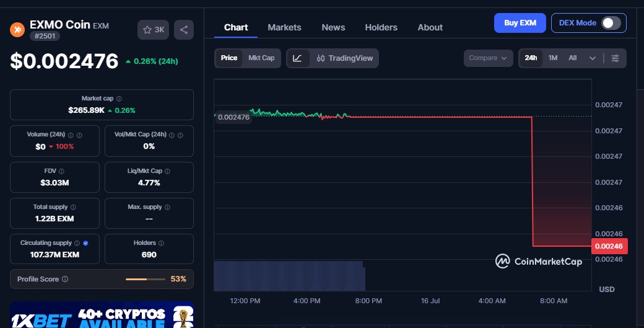
Task: Click the volume bars under the chart
Action: (x=289, y=276)
